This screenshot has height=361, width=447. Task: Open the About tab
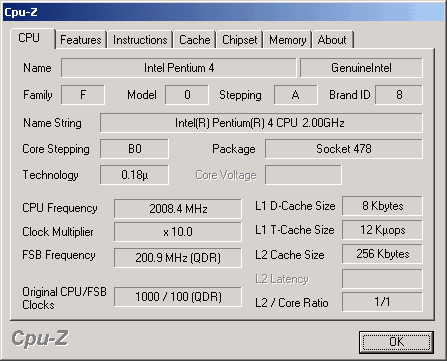pyautogui.click(x=332, y=40)
